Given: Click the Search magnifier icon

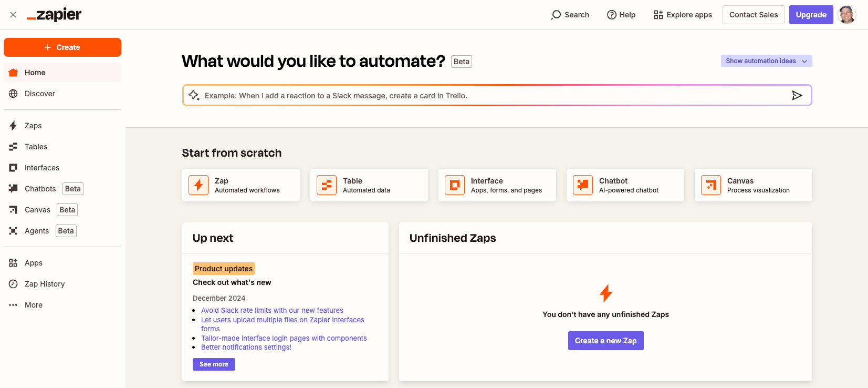Looking at the screenshot, I should [x=556, y=15].
